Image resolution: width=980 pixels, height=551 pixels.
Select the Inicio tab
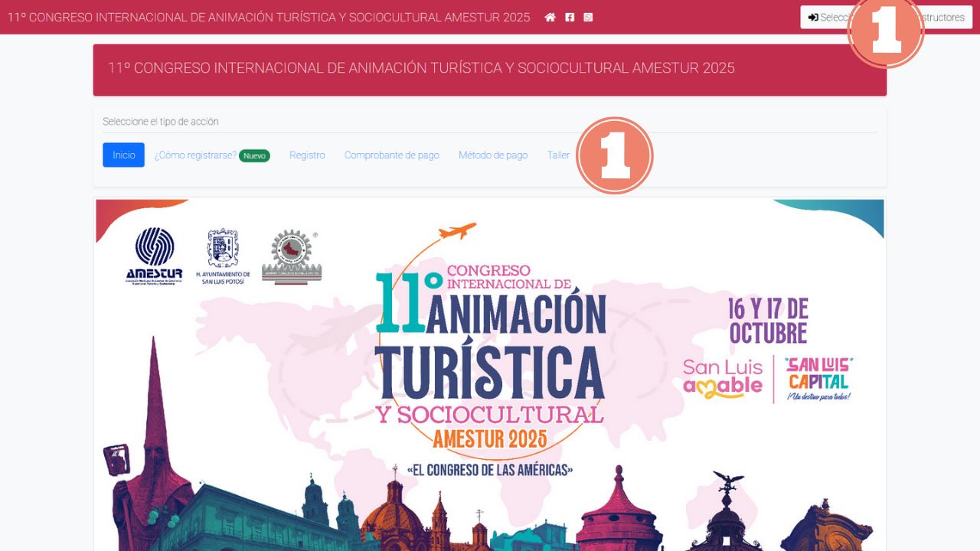pyautogui.click(x=123, y=155)
